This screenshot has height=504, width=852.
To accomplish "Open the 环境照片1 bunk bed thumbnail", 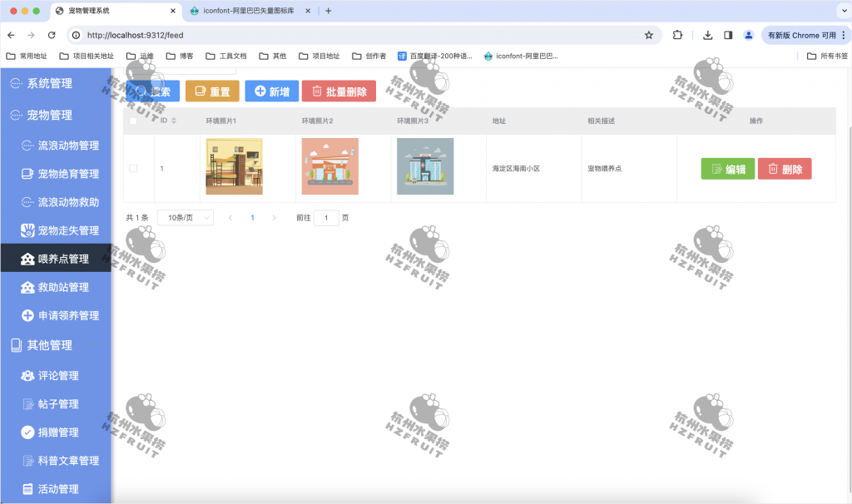I will pos(234,167).
